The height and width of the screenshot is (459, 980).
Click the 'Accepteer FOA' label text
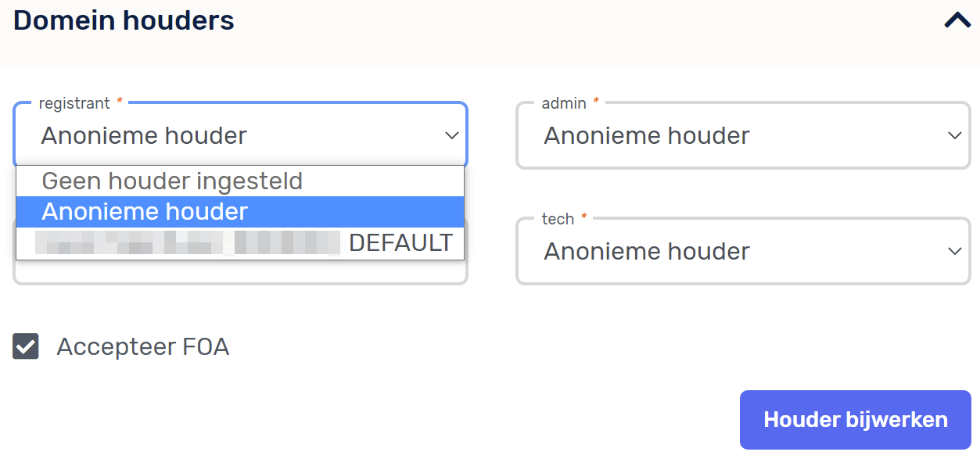[143, 346]
